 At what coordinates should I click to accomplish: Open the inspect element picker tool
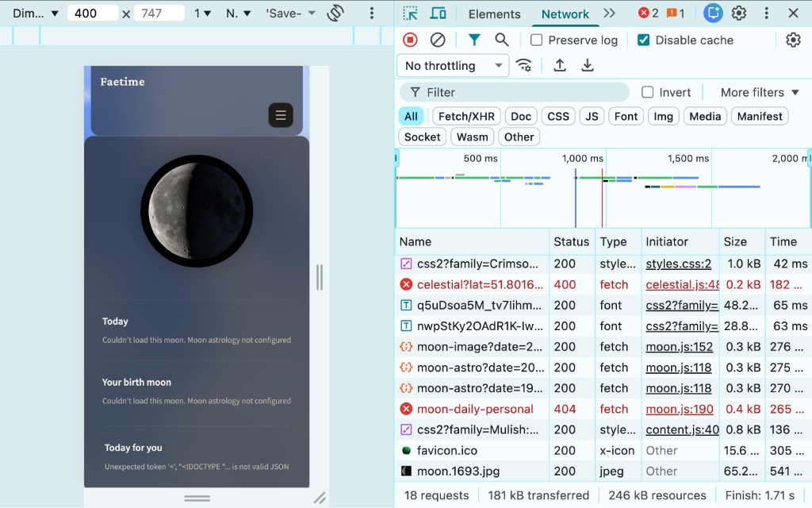pos(410,13)
